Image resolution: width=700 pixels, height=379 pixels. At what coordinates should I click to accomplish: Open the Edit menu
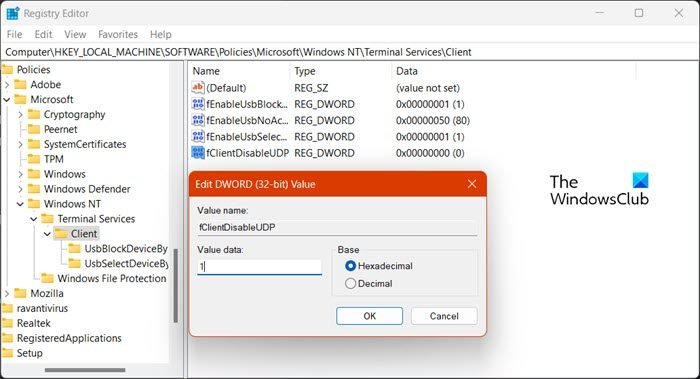(x=43, y=34)
